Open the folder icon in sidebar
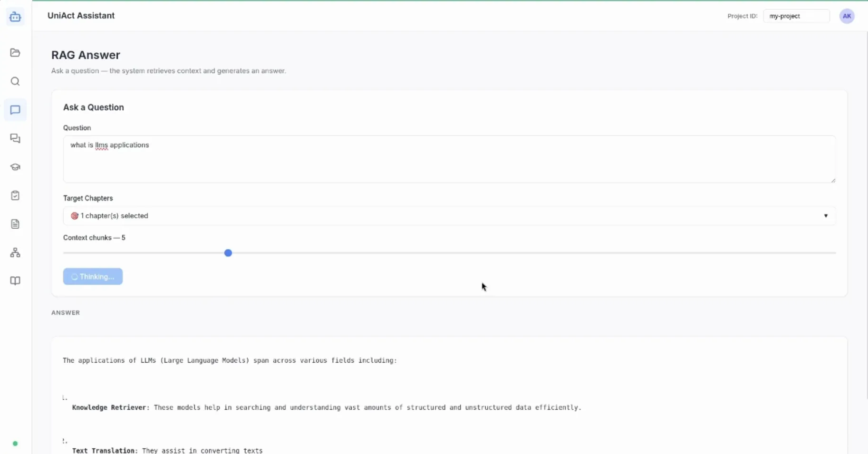The image size is (868, 454). (15, 53)
